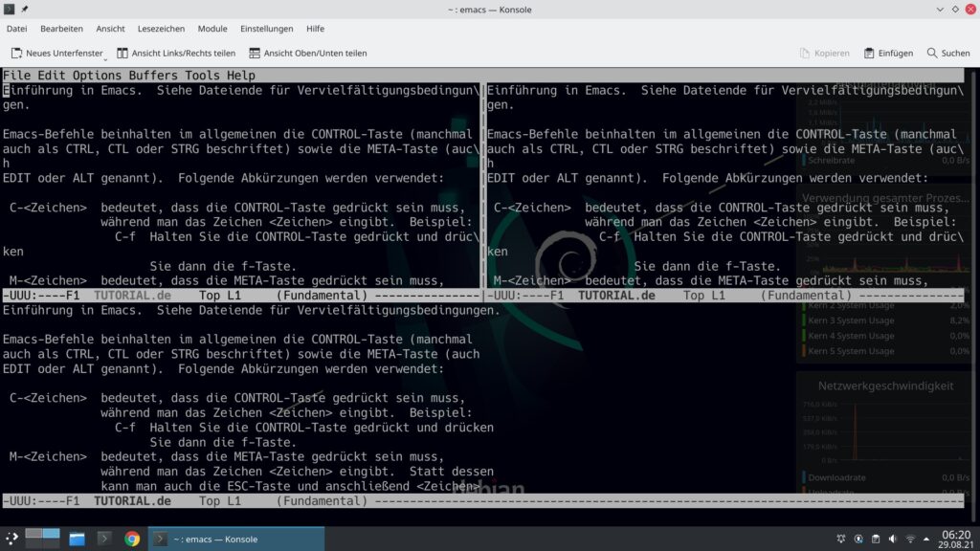Launch the pinned terminal icon beside Chrome
The image size is (980, 551).
coord(104,539)
